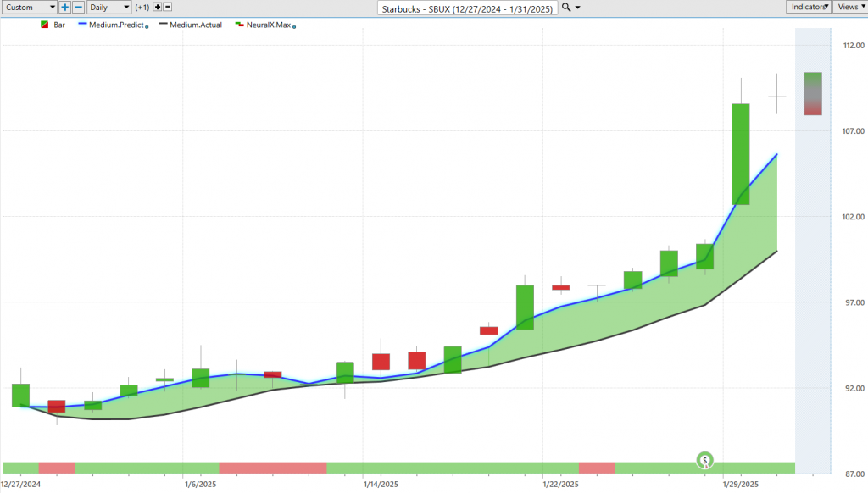The width and height of the screenshot is (868, 493).
Task: Expand the arrow beside the search icon
Action: (578, 7)
